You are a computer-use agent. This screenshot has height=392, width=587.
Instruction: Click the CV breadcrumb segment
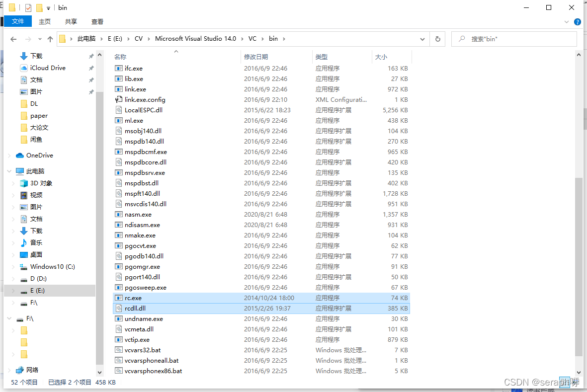click(x=139, y=39)
